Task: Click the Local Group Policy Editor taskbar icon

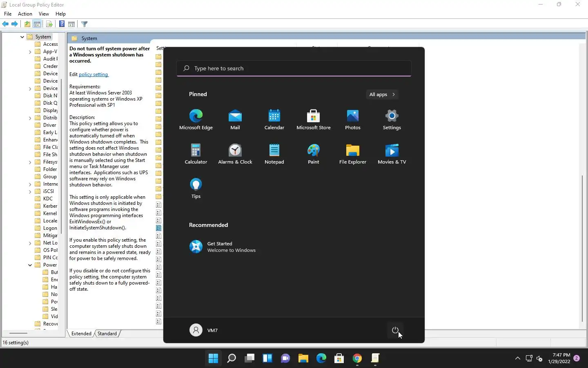Action: pyautogui.click(x=375, y=359)
